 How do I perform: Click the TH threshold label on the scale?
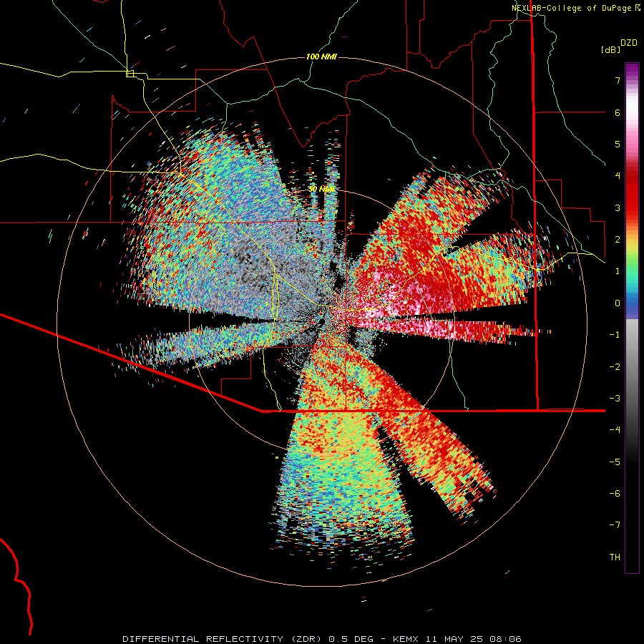pos(615,557)
